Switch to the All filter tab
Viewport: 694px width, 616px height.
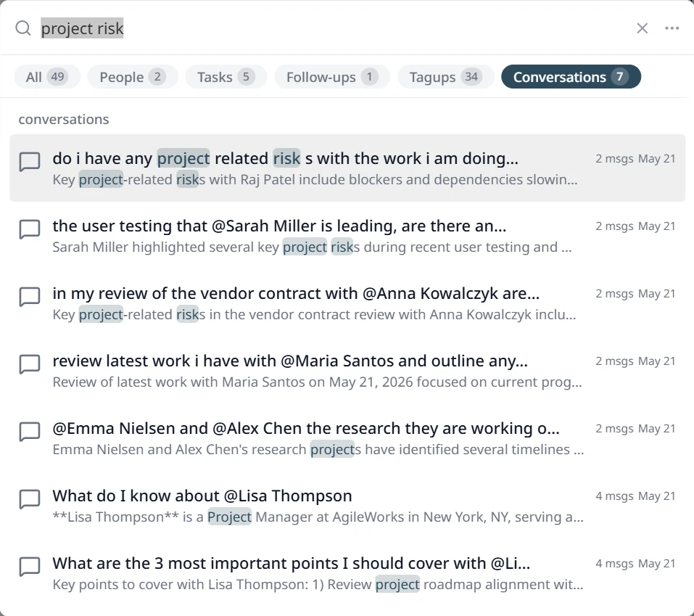[47, 77]
